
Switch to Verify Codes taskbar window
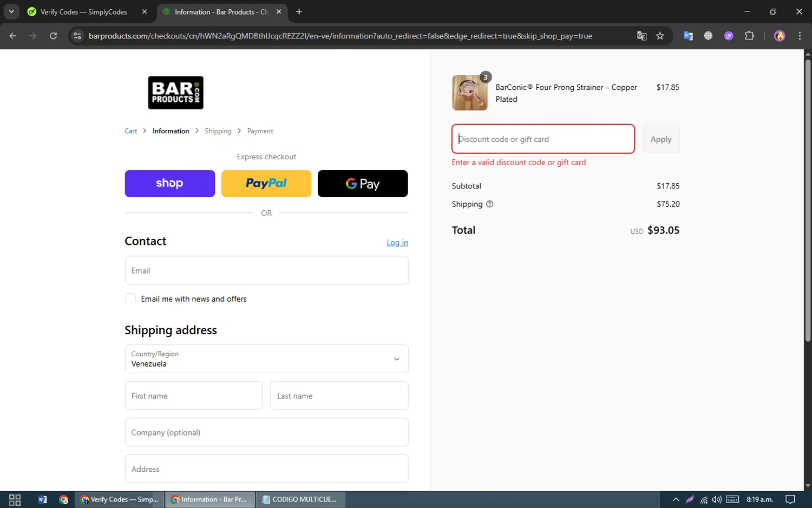click(120, 499)
